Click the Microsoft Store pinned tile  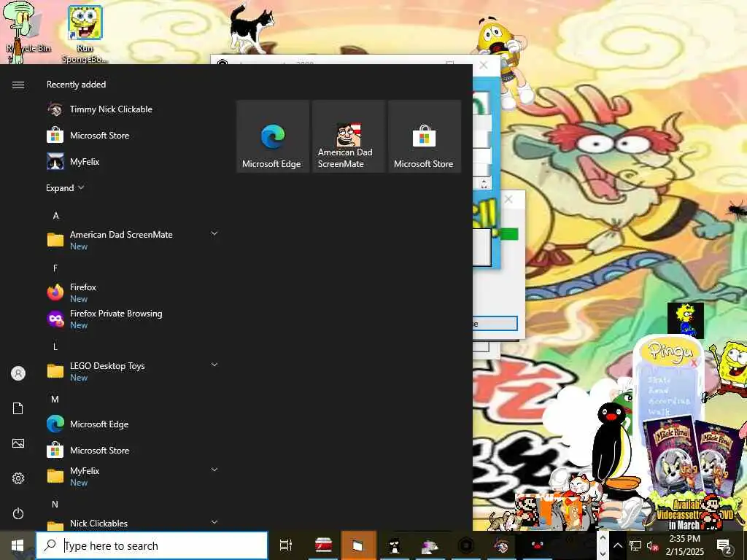(x=425, y=136)
